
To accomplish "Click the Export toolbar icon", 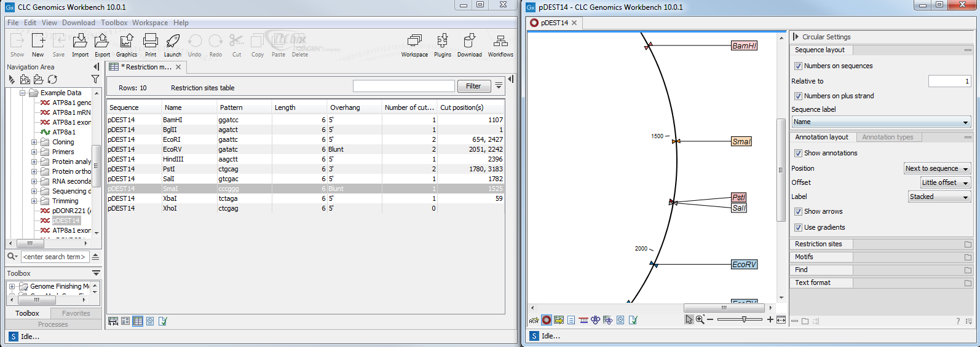I will pos(102,42).
